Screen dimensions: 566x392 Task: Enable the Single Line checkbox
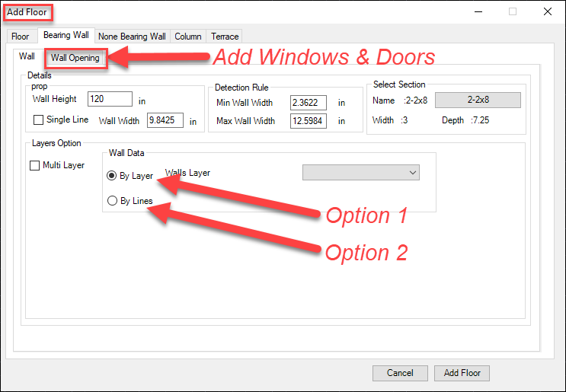(39, 120)
